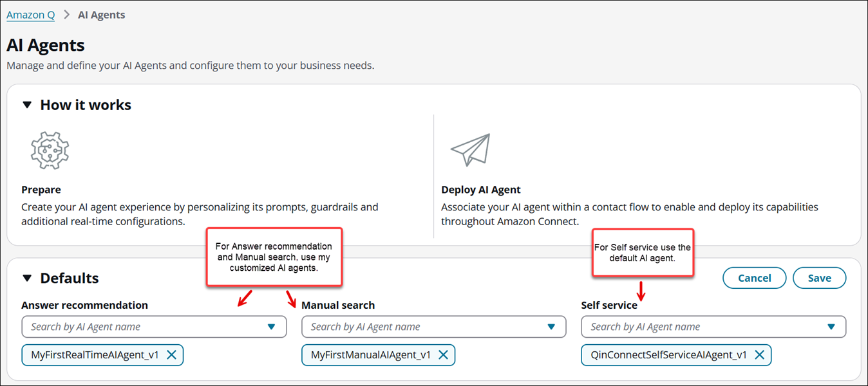Open the Answer recommendation dropdown arrow

tap(271, 327)
